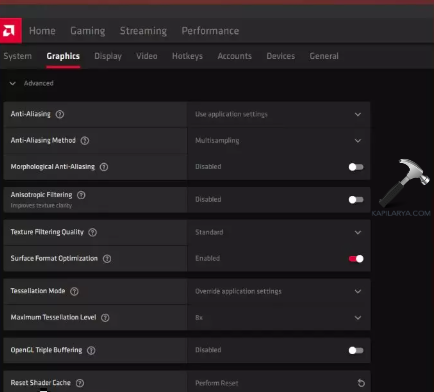434x392 pixels.
Task: Open the Hotkeys sub-tab
Action: [187, 56]
